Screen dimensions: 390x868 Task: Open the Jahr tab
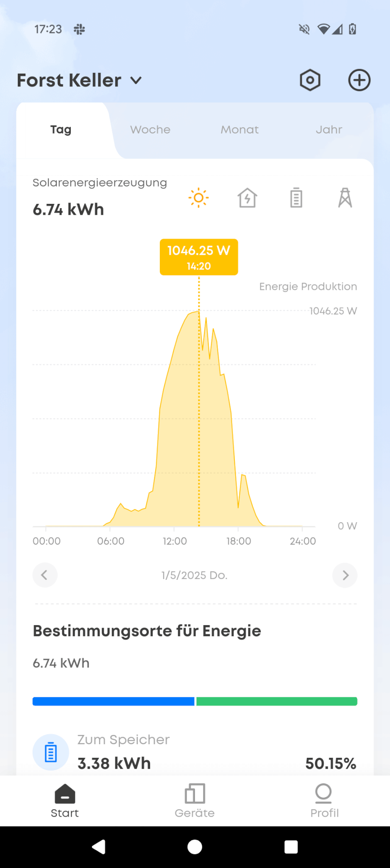pos(329,130)
